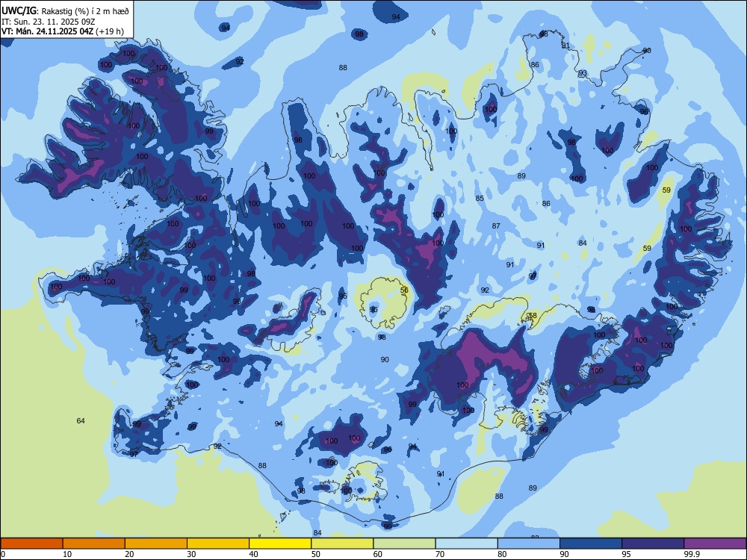The width and height of the screenshot is (747, 560).
Task: Select the 30–40 yellow-orange legend swatch
Action: click(218, 544)
